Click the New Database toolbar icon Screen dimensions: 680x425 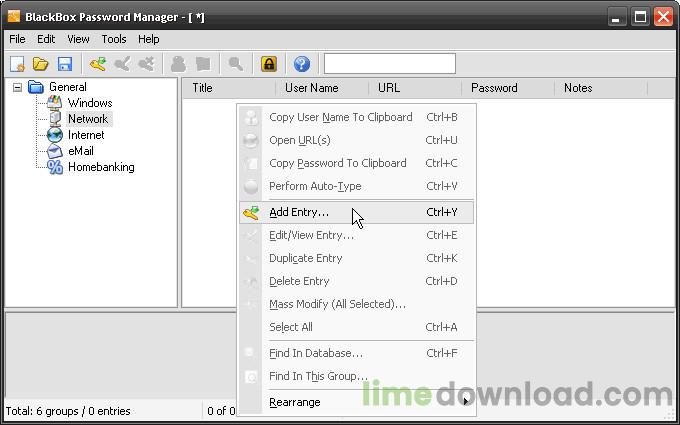coord(18,64)
